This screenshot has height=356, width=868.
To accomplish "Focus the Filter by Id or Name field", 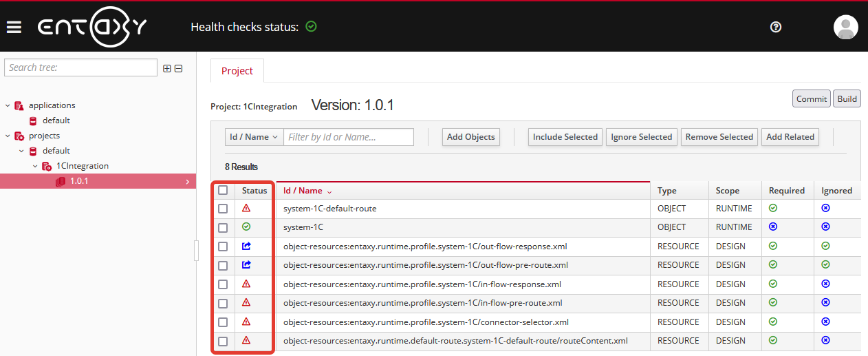I will pyautogui.click(x=349, y=137).
